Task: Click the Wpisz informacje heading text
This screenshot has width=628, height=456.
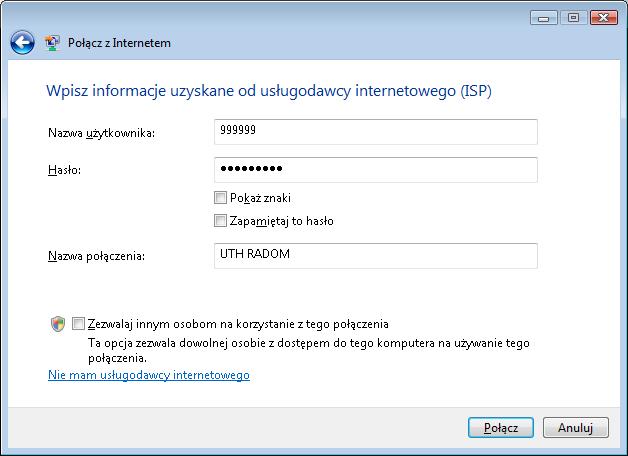Action: coord(269,91)
